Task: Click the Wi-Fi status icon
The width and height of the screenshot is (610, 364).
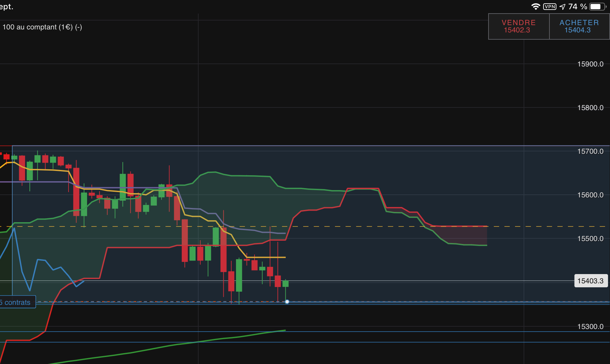Action: (535, 7)
